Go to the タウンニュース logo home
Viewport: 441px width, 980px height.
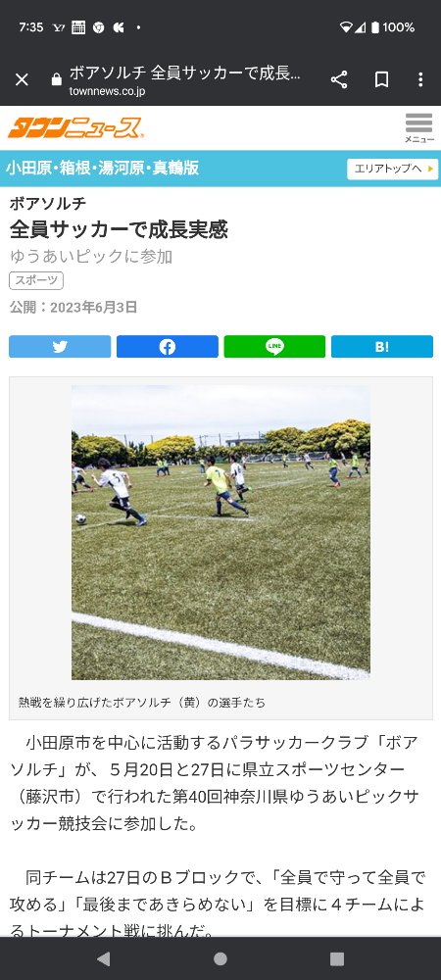pos(75,128)
